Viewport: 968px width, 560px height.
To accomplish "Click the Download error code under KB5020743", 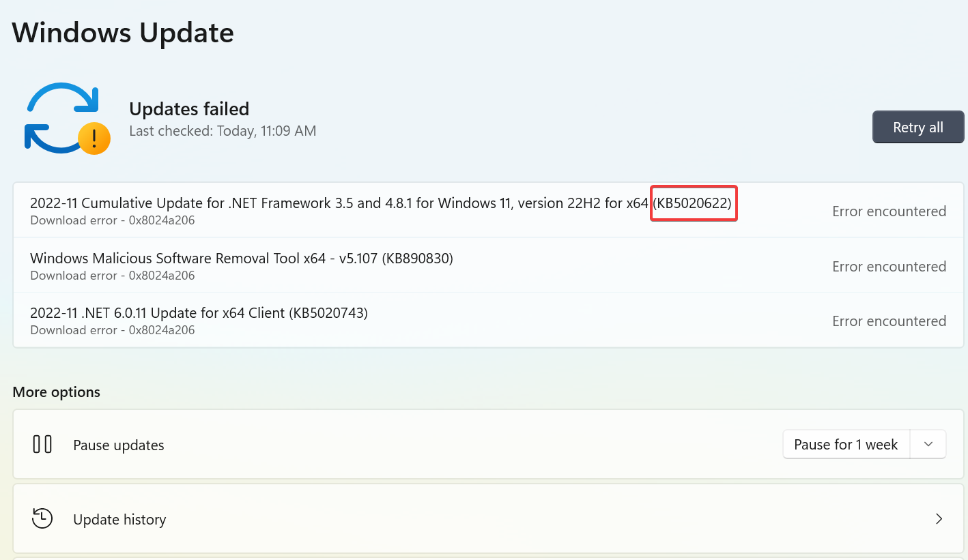I will pyautogui.click(x=113, y=330).
